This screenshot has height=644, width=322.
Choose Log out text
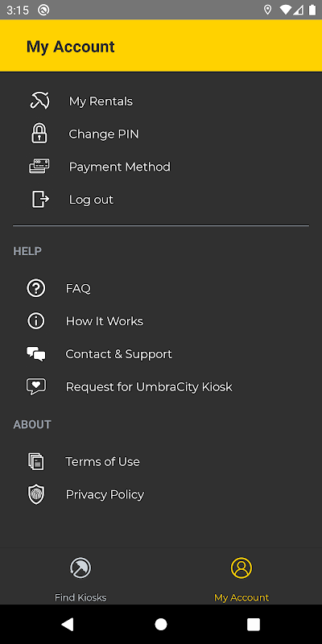(91, 200)
